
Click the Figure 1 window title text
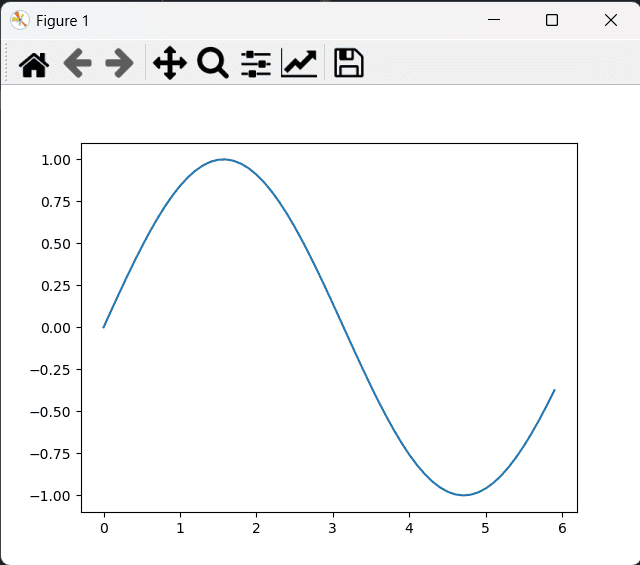point(62,20)
